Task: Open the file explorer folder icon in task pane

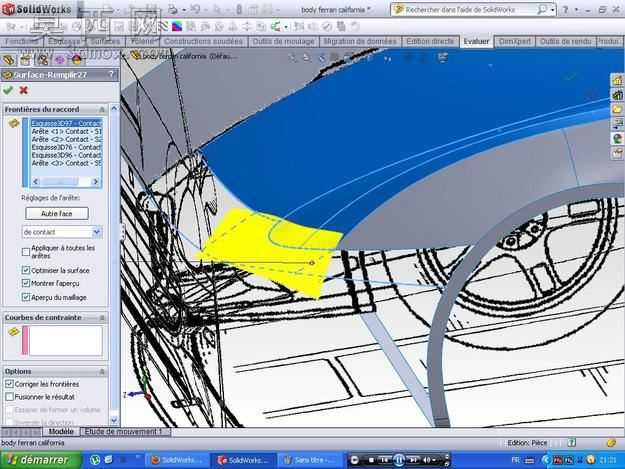Action: coord(617,109)
